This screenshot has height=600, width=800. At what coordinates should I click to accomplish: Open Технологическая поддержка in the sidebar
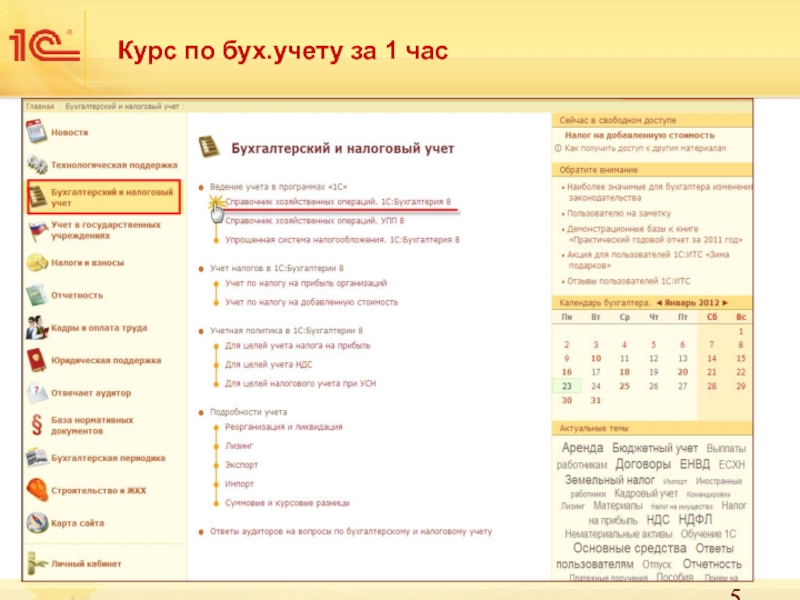point(114,165)
